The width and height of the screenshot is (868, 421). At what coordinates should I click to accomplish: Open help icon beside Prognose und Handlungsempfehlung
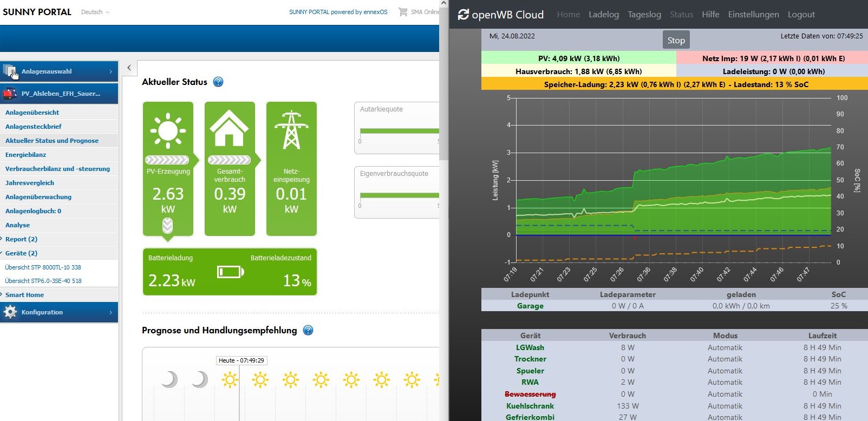308,331
